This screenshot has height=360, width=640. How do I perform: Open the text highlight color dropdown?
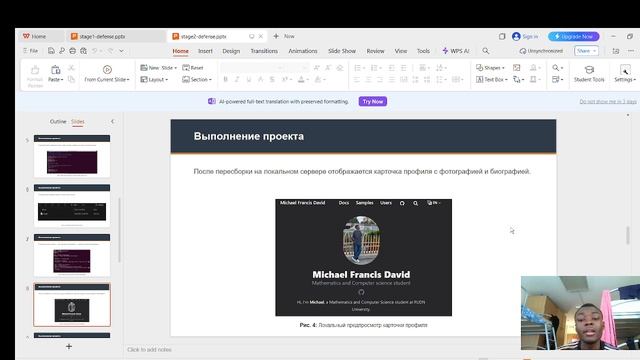324,80
